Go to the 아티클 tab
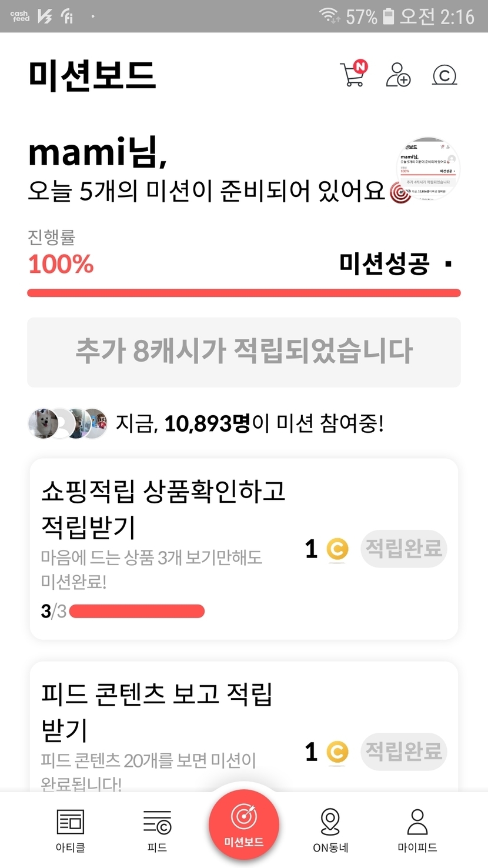 point(71,829)
